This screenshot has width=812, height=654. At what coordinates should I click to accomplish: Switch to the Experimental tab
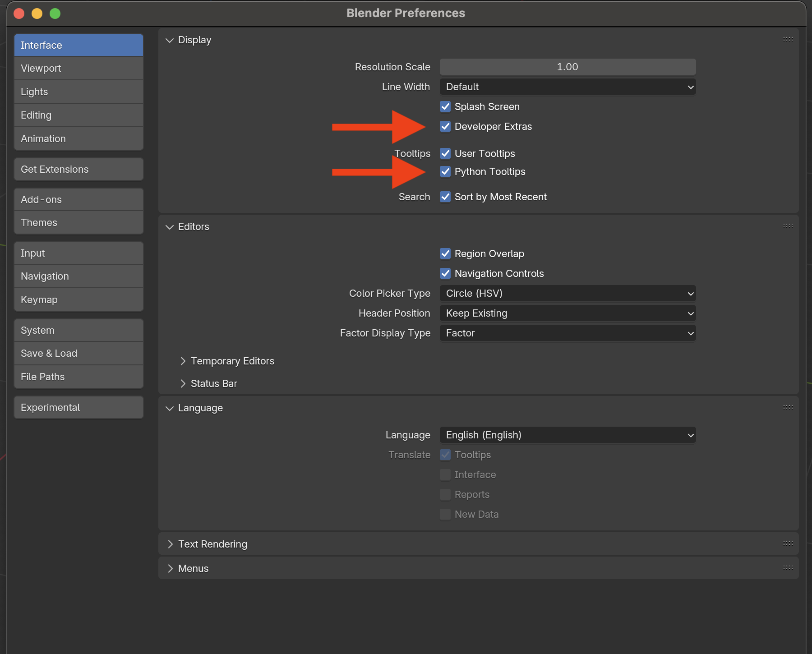click(78, 407)
